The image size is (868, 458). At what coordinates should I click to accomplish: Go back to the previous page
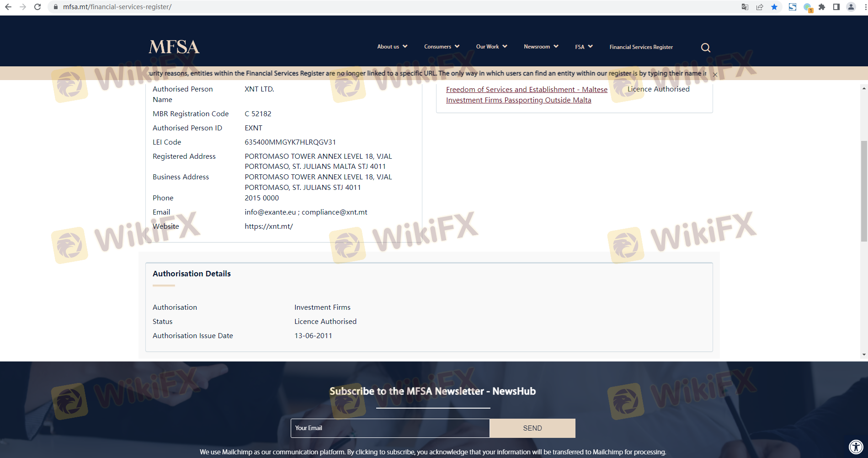point(8,7)
